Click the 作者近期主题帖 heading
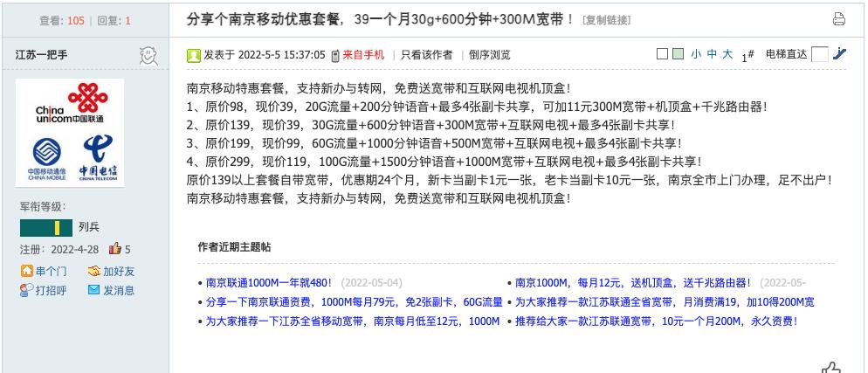 (x=234, y=247)
